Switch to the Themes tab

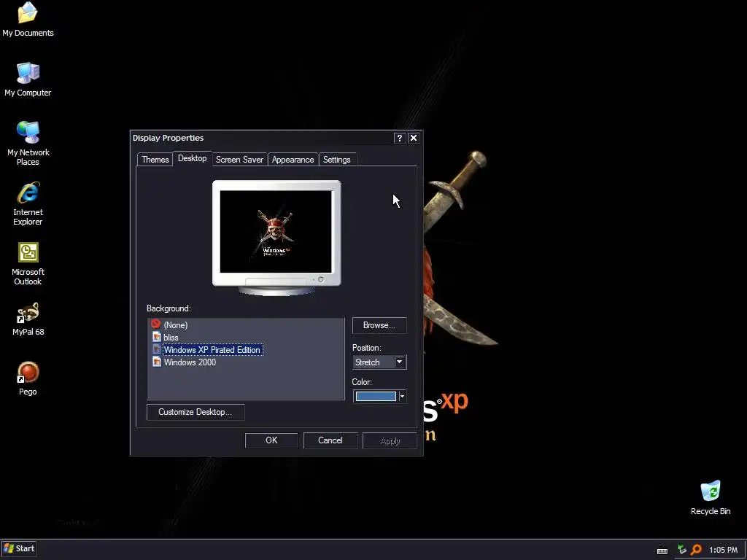155,160
